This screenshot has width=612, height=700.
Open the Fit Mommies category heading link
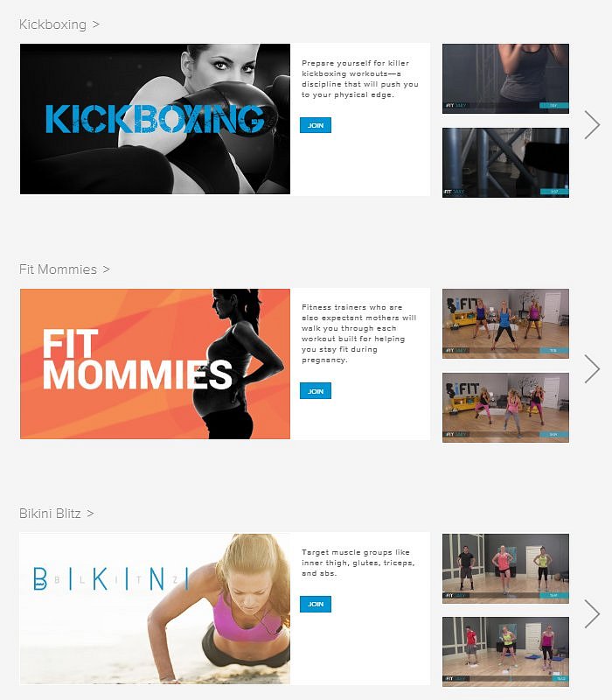(x=64, y=269)
